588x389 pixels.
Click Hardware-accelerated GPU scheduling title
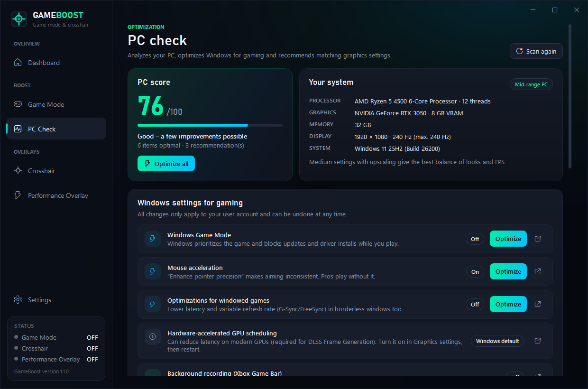point(222,333)
